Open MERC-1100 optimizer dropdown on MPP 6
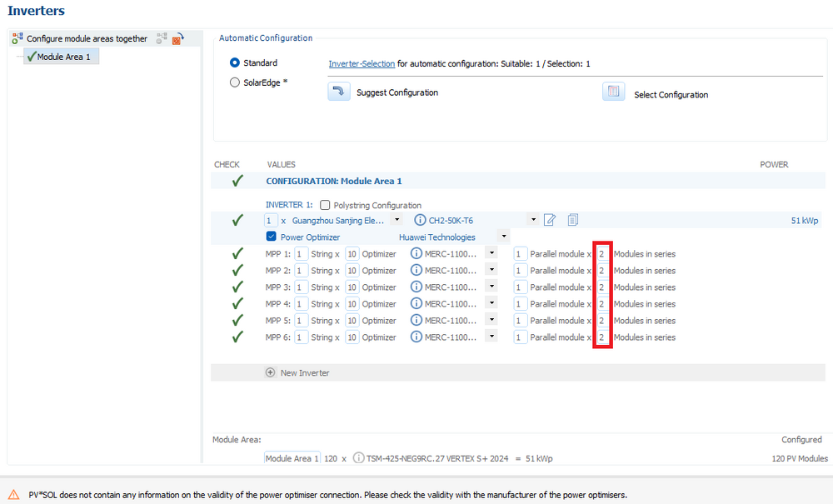Screen dimensions: 833x504 click(492, 337)
